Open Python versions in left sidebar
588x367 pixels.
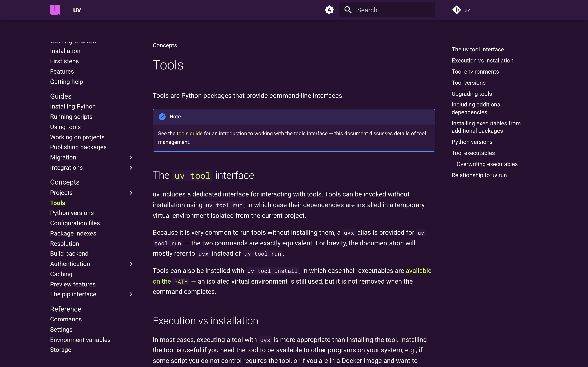[72, 213]
